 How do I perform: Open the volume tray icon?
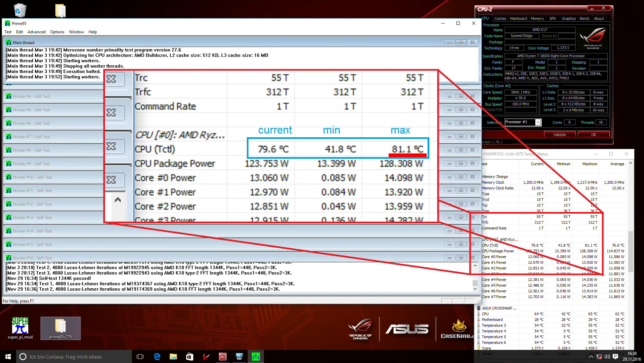pos(607,357)
